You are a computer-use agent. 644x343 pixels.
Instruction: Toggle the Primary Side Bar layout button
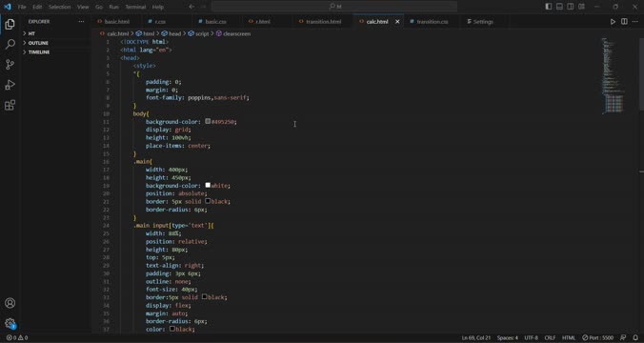[549, 7]
